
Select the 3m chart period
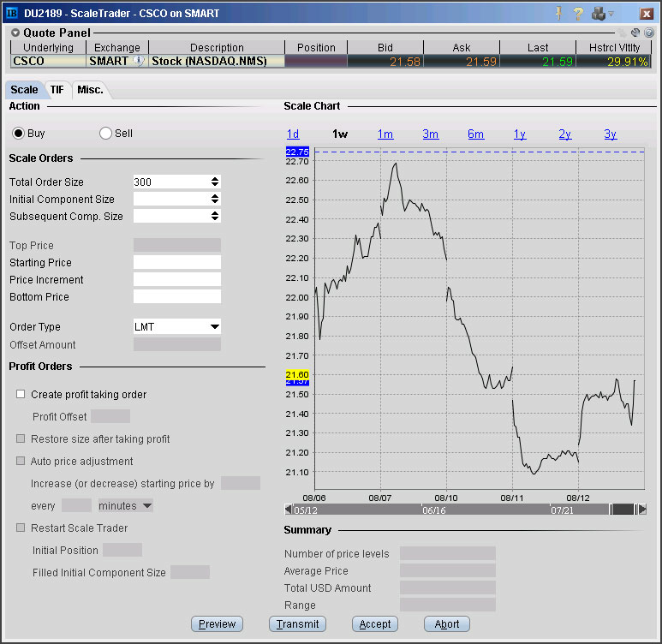[x=430, y=134]
